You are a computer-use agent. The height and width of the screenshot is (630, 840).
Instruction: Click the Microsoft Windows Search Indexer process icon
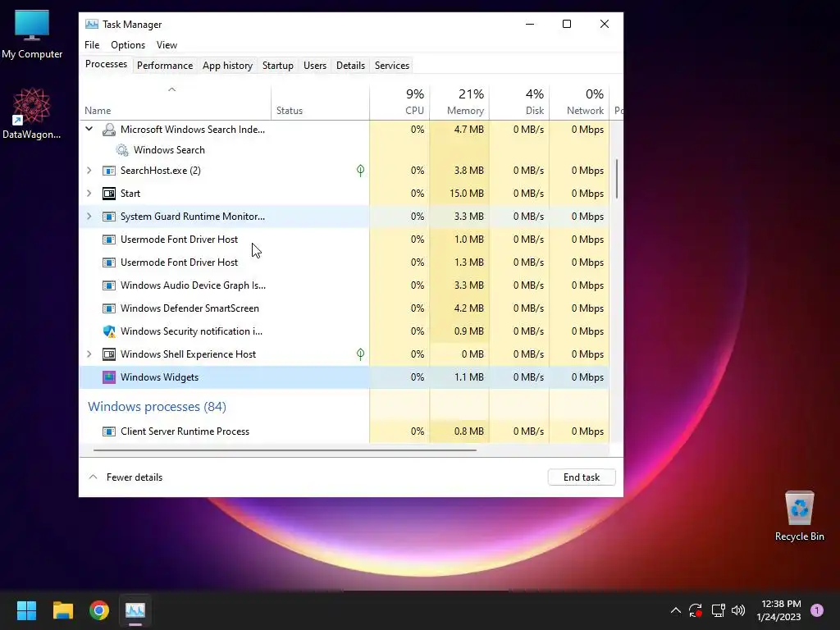(x=109, y=130)
